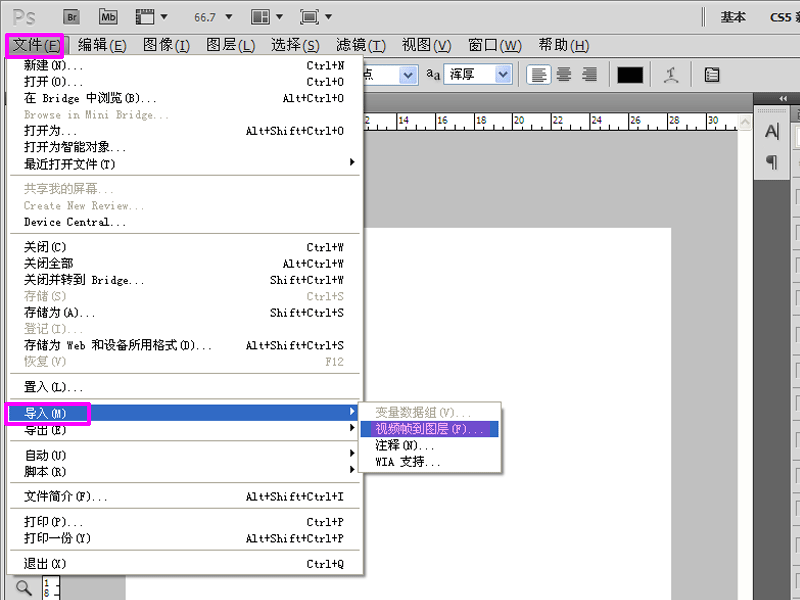
Task: Choose 置入(L)... menu entry
Action: pos(185,387)
